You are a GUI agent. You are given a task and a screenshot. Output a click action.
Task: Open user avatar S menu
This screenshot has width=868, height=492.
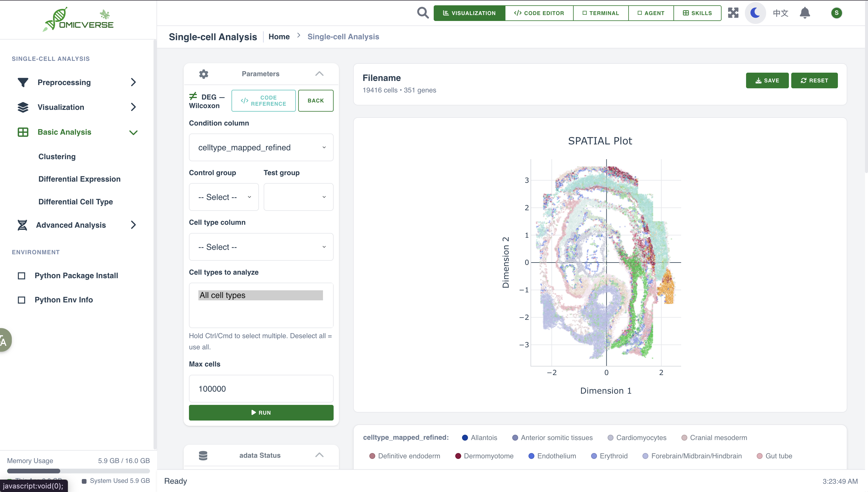tap(836, 13)
